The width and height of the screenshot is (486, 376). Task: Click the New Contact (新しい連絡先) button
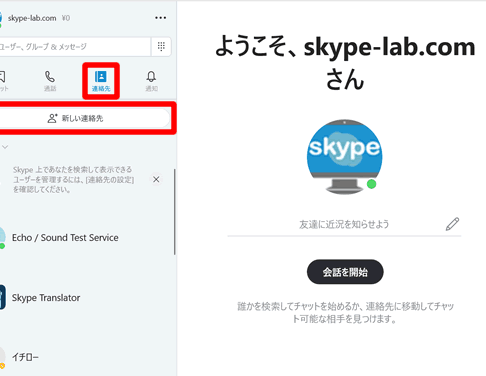(x=85, y=118)
